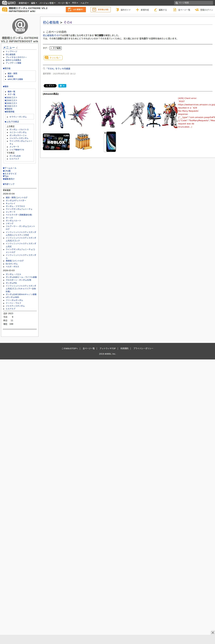Click the orange wiki募集中! button
The image size is (215, 644).
(76, 10)
